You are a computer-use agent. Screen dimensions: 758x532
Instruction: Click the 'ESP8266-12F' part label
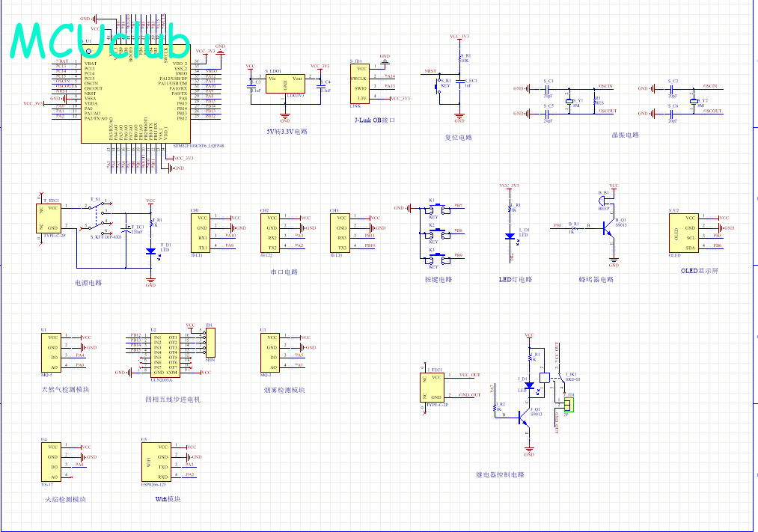coord(153,484)
